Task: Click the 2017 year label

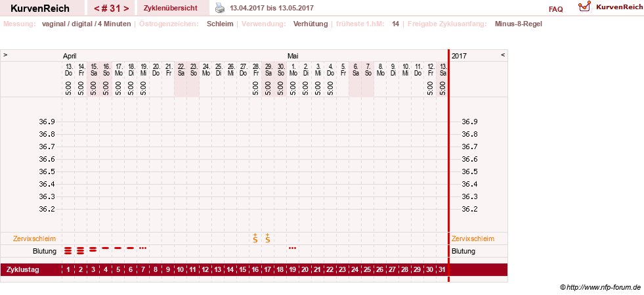Action: pyautogui.click(x=459, y=55)
